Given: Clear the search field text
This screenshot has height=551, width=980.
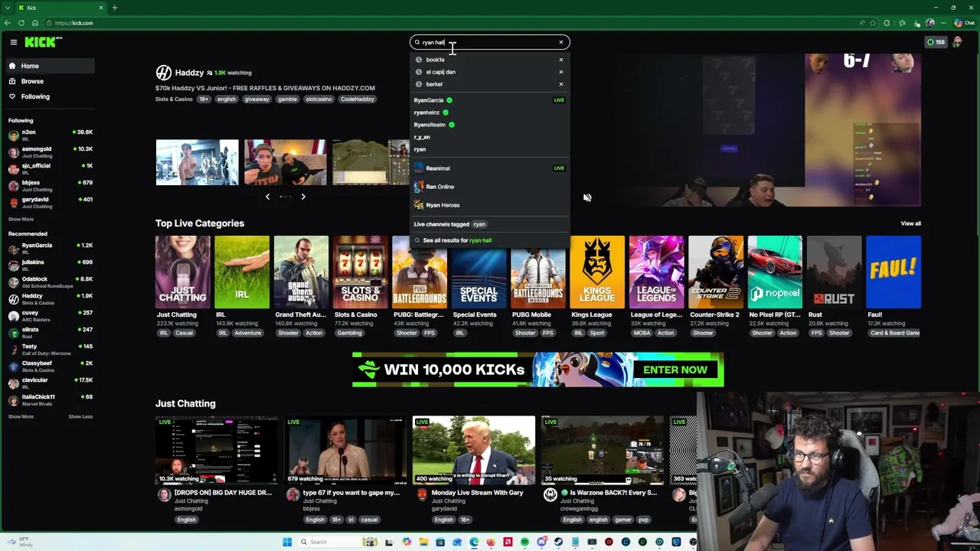Looking at the screenshot, I should click(561, 42).
